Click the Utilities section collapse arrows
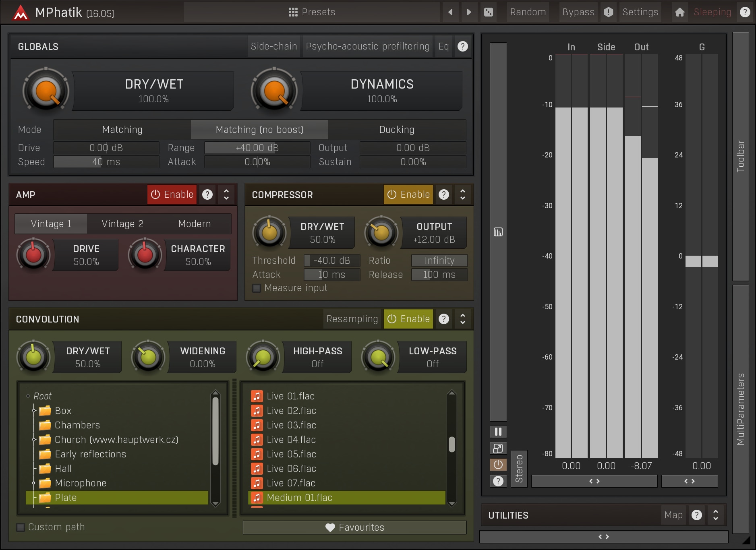Viewport: 756px width, 550px height. (716, 515)
